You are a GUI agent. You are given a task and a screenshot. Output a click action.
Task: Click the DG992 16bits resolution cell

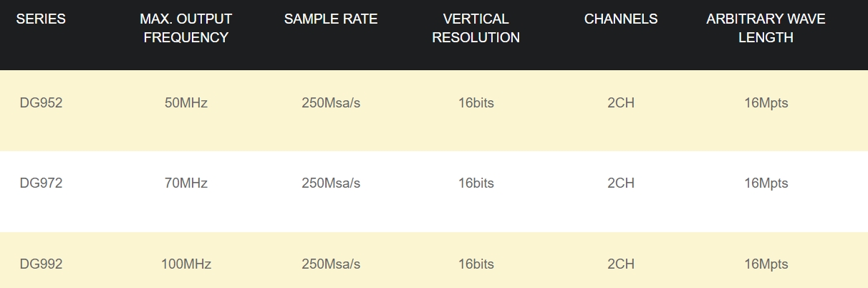[476, 264]
